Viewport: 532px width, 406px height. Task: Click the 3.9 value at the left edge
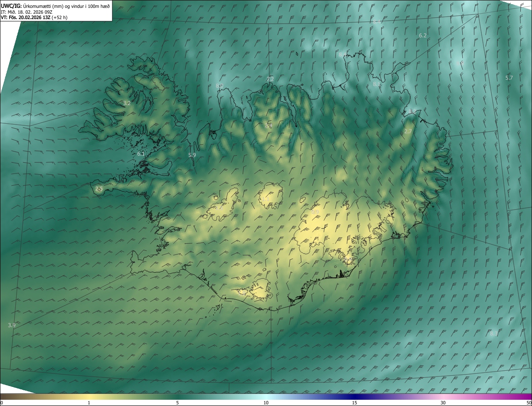(12, 325)
